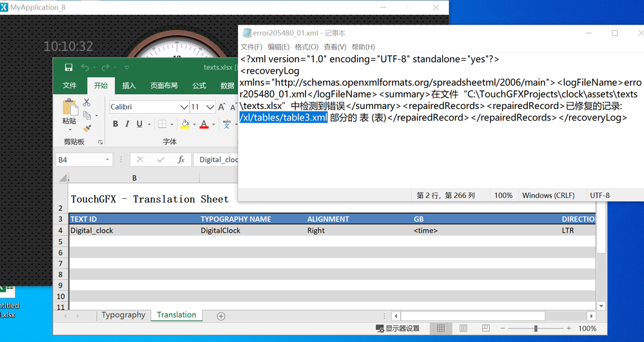Screen dimensions: 644x342
Task: Select the 开始 ribbon tab
Action: [101, 85]
